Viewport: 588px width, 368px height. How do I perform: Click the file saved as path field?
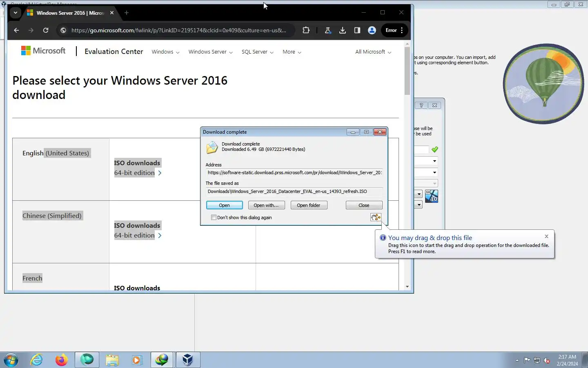[x=294, y=191]
